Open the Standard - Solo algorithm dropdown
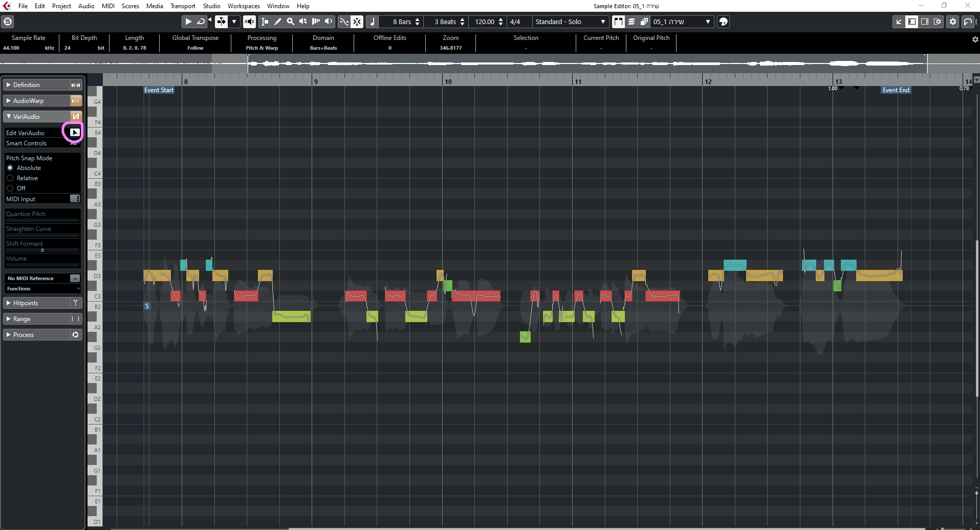 [571, 22]
